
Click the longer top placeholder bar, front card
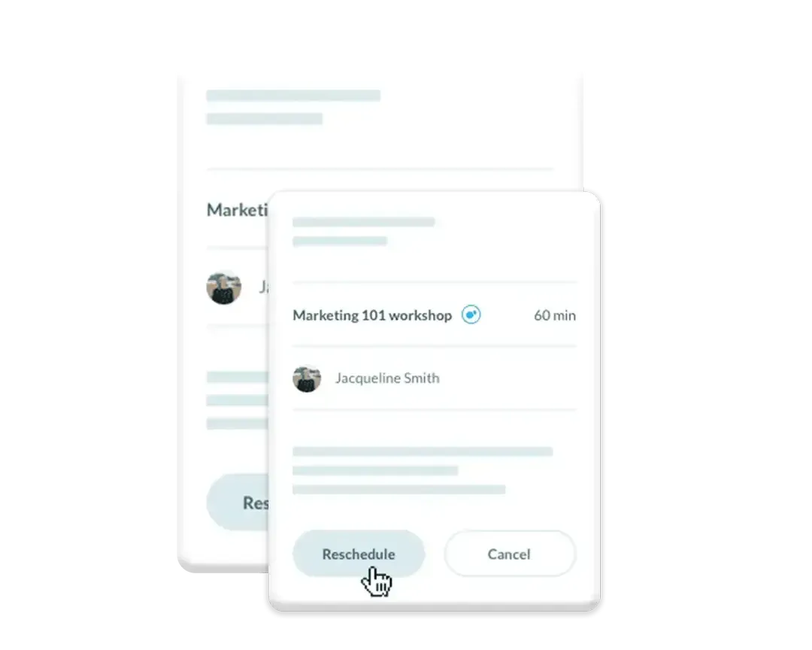pyautogui.click(x=364, y=223)
